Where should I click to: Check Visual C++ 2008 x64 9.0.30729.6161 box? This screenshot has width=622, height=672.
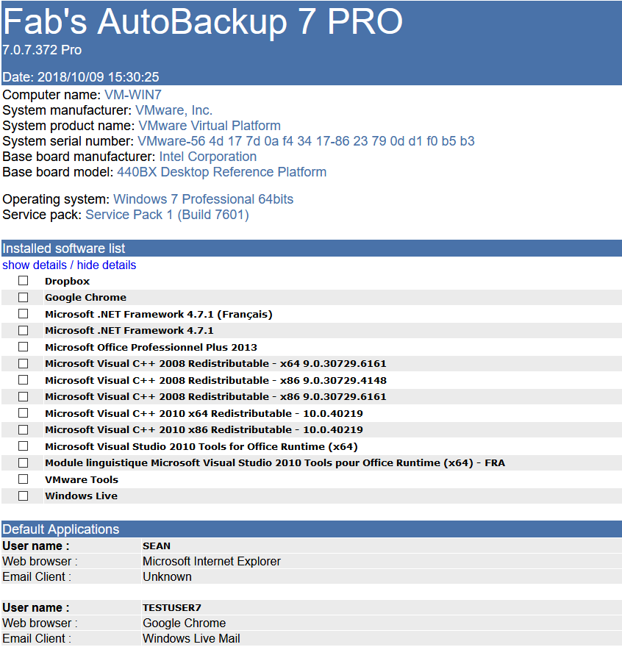click(23, 363)
